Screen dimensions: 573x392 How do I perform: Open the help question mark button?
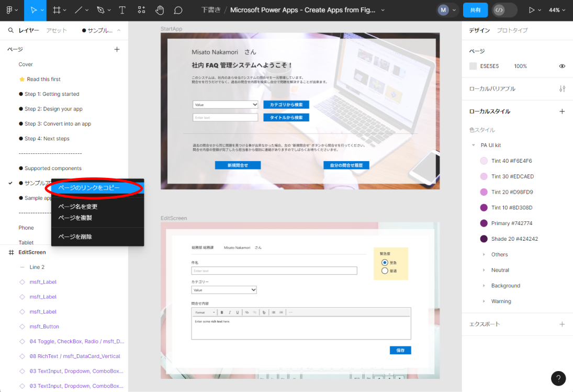coord(558,378)
